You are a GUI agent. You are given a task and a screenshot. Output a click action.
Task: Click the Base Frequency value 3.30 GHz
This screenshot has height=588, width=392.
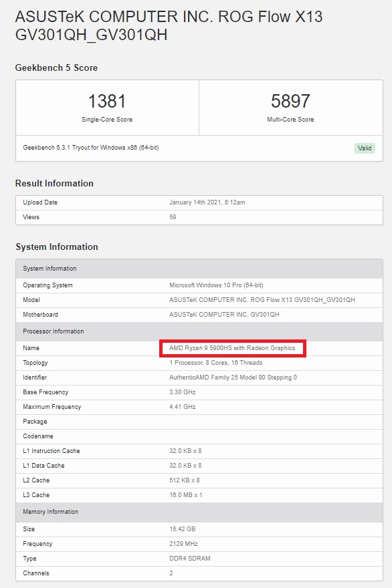pyautogui.click(x=183, y=392)
